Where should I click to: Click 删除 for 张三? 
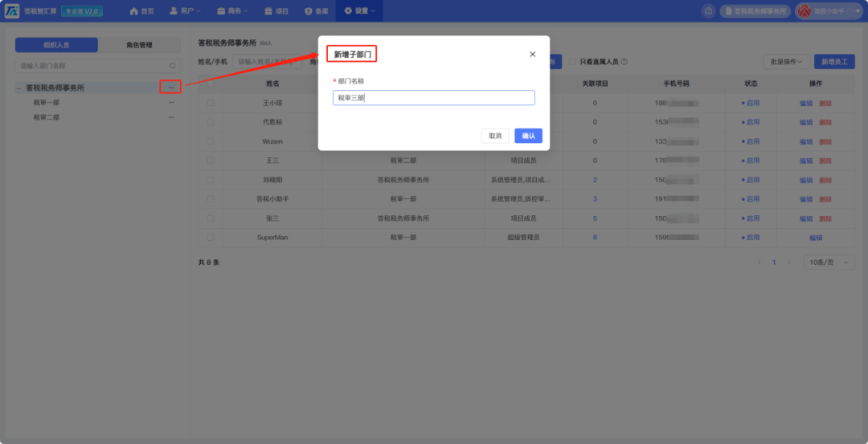(x=825, y=218)
